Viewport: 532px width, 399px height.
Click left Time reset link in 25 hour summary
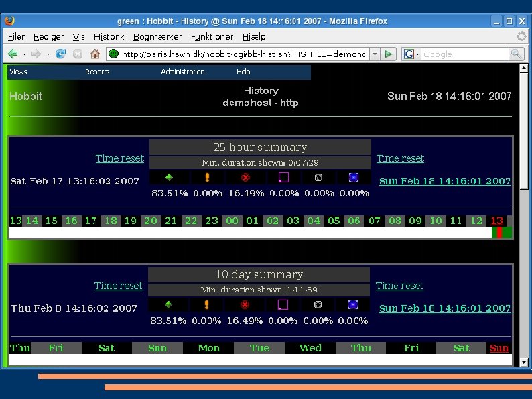(120, 158)
